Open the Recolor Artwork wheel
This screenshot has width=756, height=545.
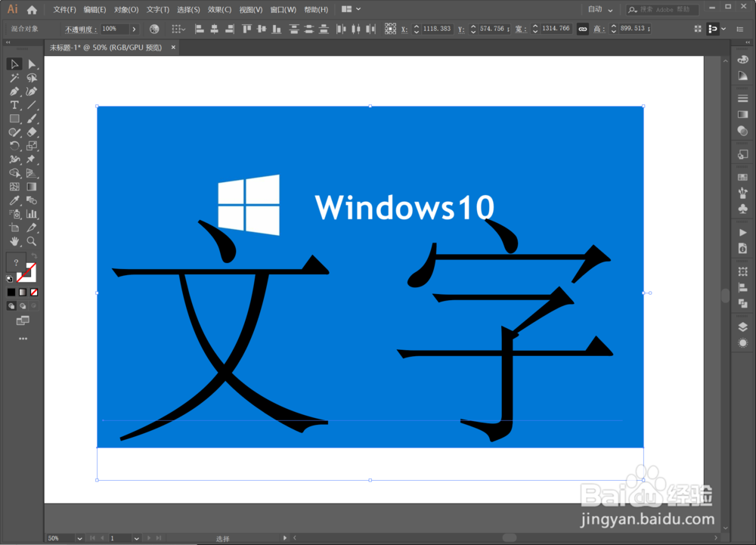pyautogui.click(x=154, y=29)
